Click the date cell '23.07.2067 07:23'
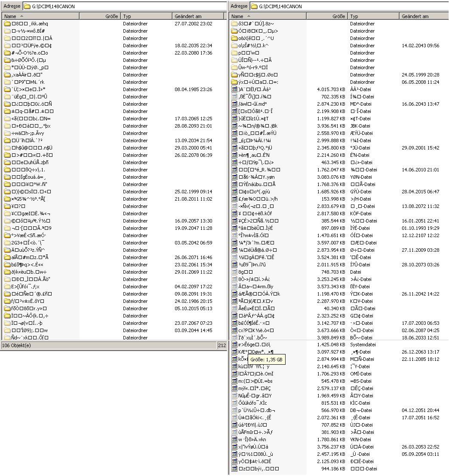 pos(194,323)
